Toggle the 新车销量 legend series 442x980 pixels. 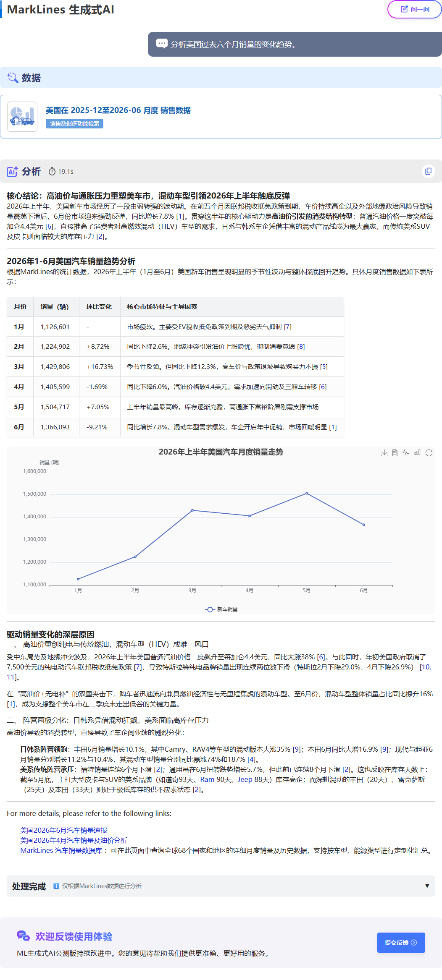pos(221,609)
